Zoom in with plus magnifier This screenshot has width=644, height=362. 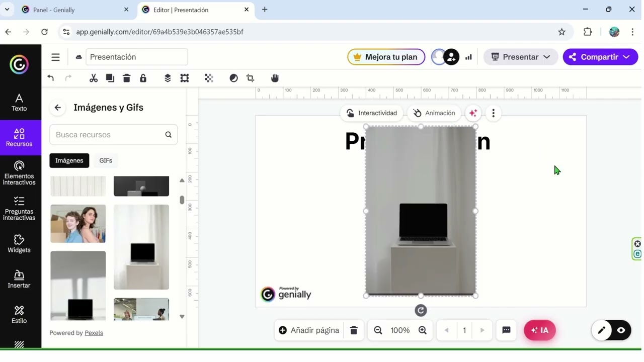pyautogui.click(x=423, y=330)
